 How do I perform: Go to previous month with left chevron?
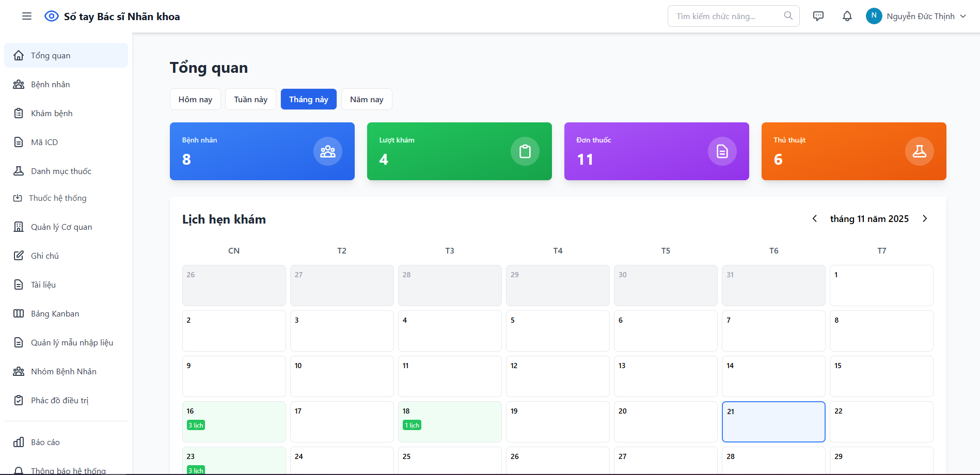click(814, 218)
